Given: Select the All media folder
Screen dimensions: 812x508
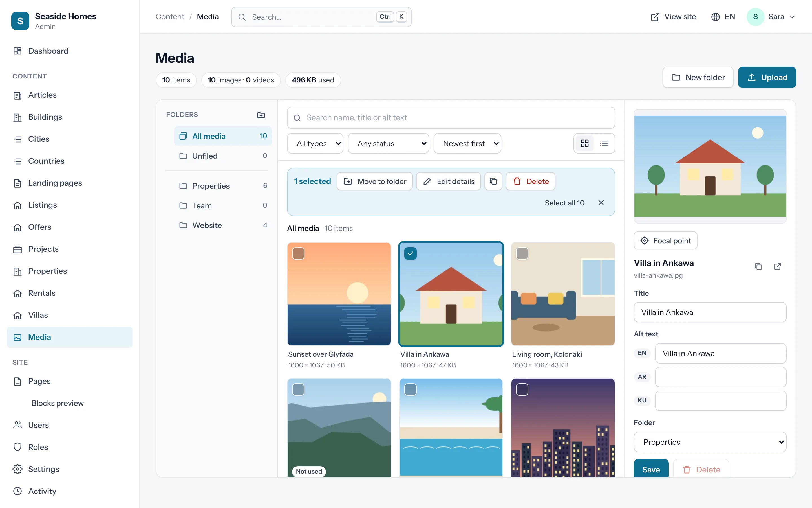Looking at the screenshot, I should [223, 136].
